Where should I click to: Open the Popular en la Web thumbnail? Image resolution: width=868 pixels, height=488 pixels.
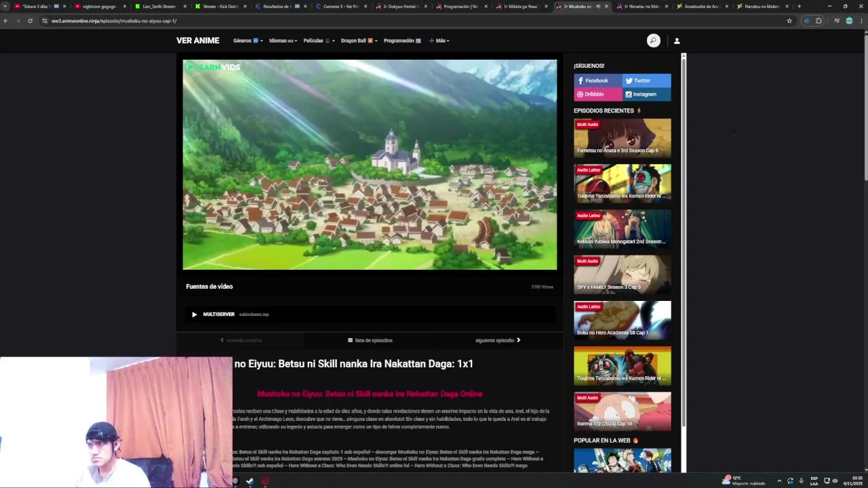point(623,460)
